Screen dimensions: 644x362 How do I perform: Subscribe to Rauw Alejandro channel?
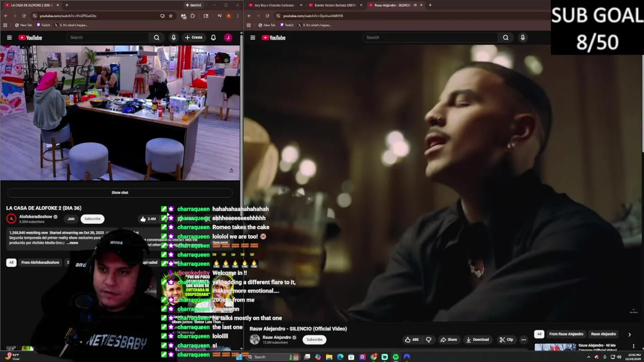coord(314,340)
